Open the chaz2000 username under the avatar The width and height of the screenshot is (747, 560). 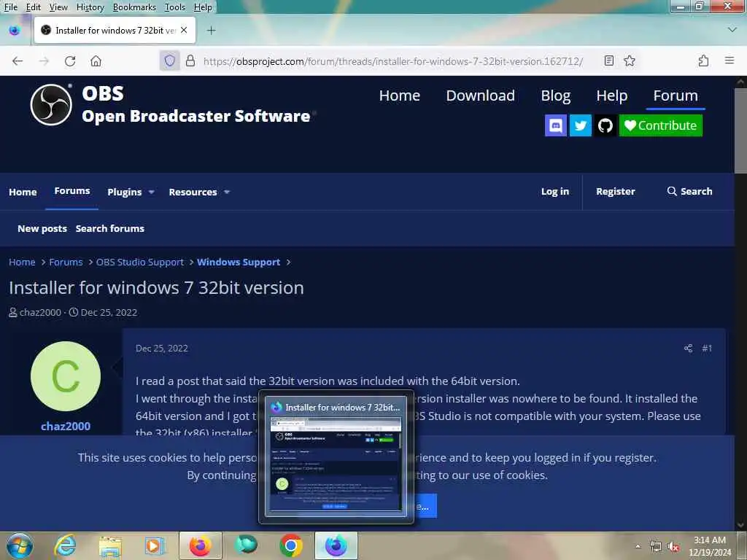click(x=65, y=426)
